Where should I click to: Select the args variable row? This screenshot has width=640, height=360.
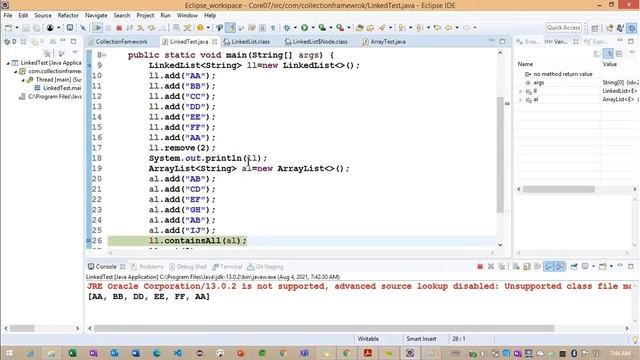(x=577, y=82)
